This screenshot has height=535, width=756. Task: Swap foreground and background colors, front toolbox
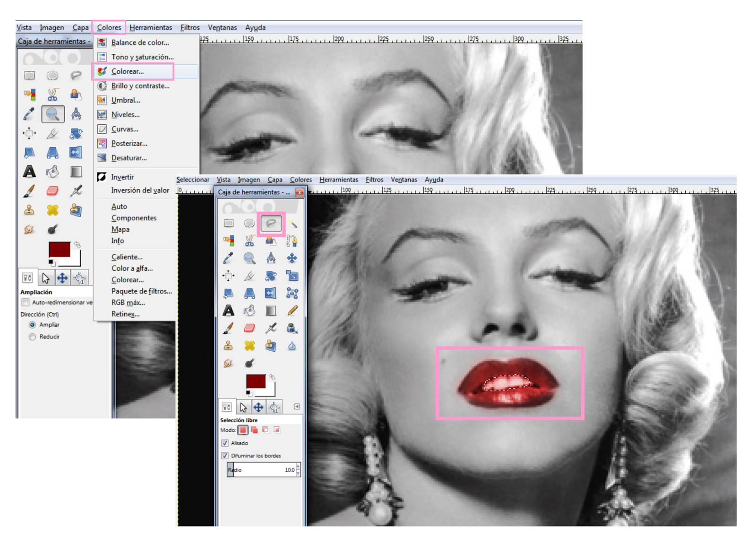272,377
